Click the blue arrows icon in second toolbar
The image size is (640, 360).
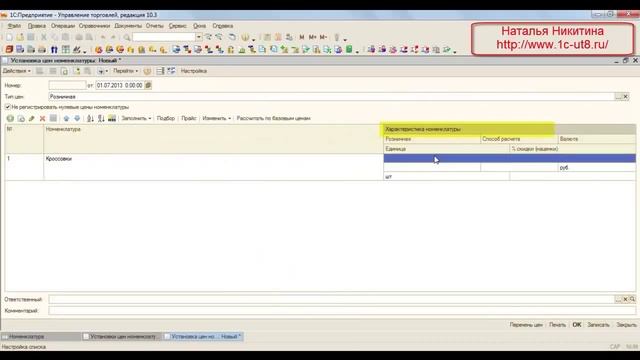click(x=54, y=50)
